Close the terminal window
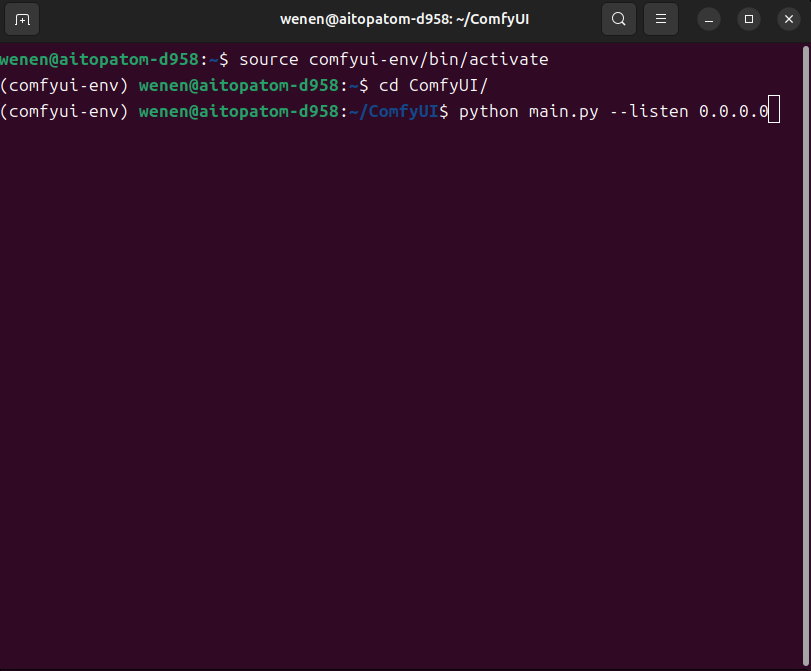This screenshot has width=811, height=671. point(787,19)
